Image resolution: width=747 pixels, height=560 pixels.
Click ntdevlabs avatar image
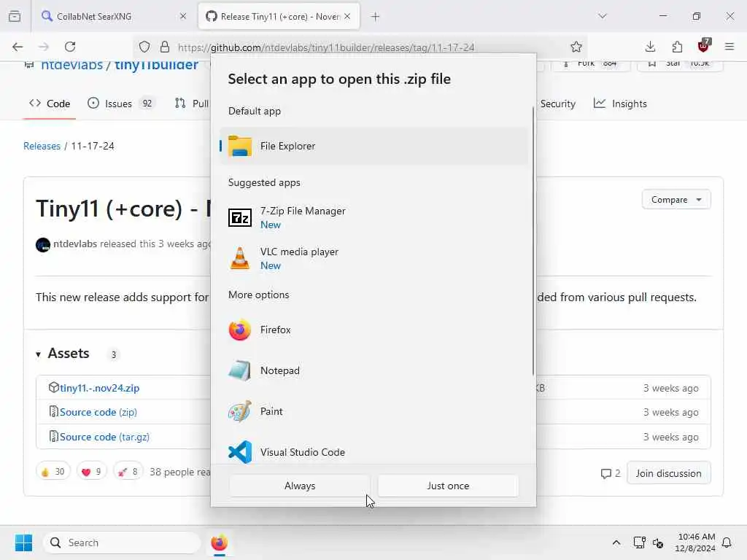[43, 245]
